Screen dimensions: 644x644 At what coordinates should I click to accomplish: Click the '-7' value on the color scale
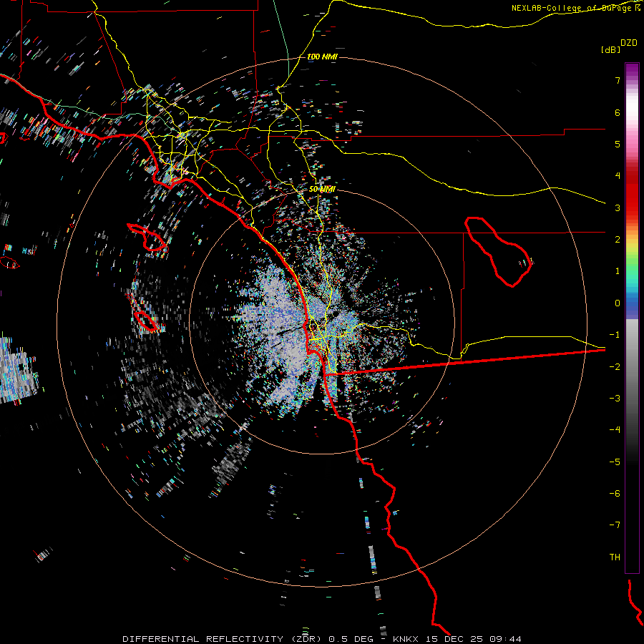point(615,525)
